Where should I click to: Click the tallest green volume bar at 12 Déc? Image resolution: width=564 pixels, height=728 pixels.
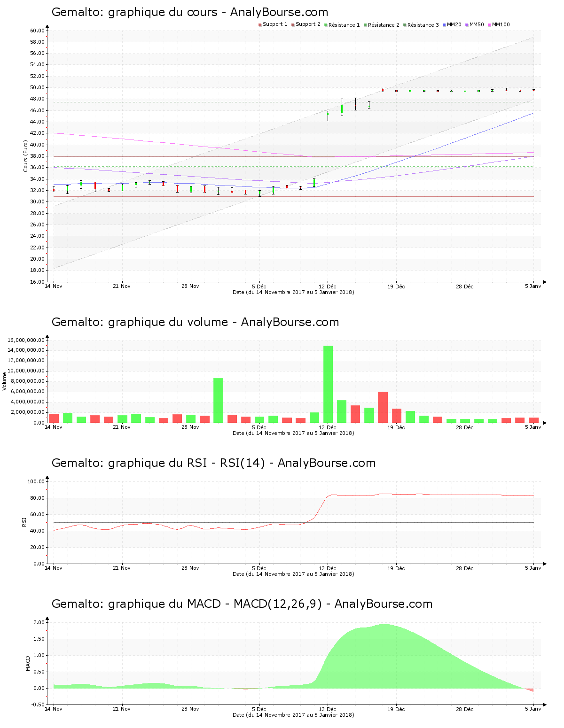(x=328, y=384)
